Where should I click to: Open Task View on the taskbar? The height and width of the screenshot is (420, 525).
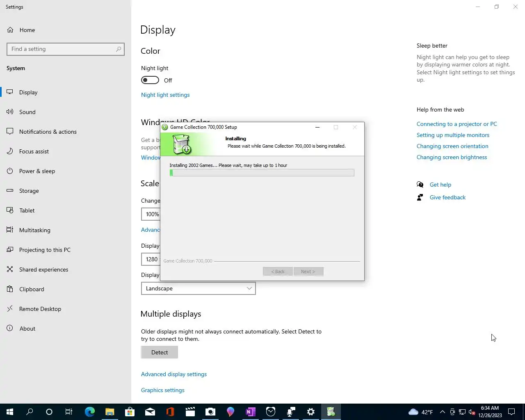69,412
